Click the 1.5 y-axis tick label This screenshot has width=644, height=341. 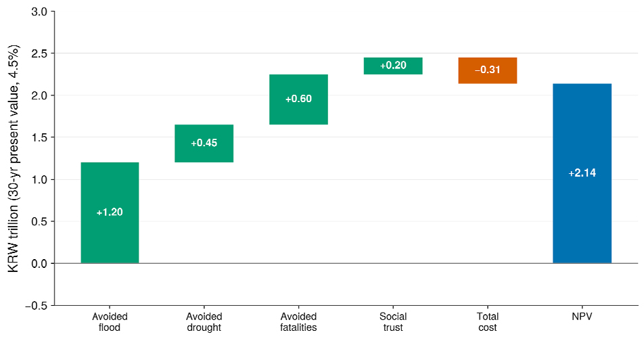[39, 137]
